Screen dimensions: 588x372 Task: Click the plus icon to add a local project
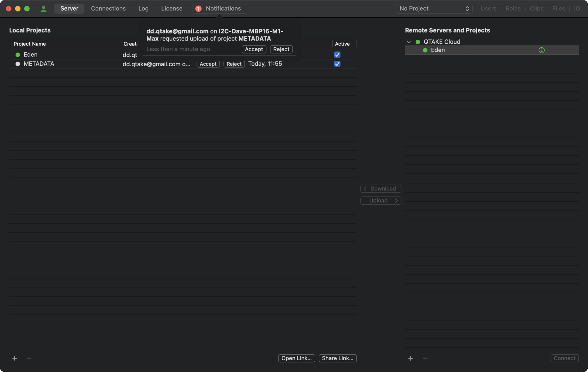(14, 358)
